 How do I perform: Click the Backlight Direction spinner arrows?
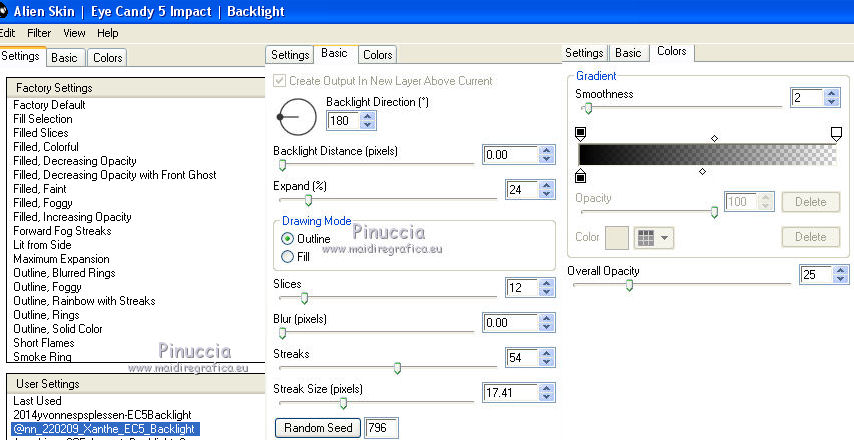[368, 120]
